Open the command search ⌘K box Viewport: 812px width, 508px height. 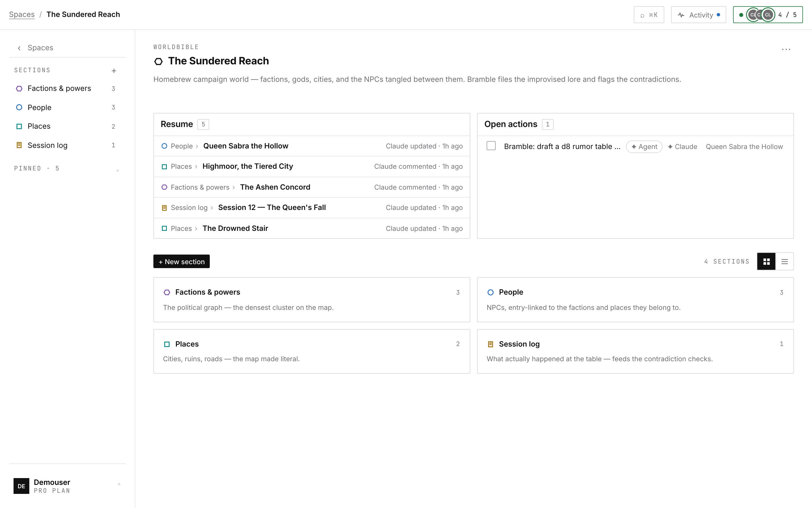[648, 15]
